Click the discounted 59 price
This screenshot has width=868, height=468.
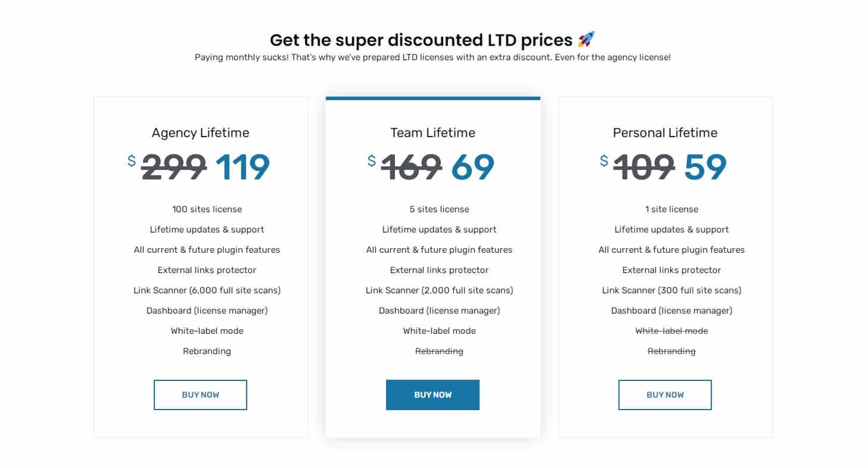click(705, 167)
